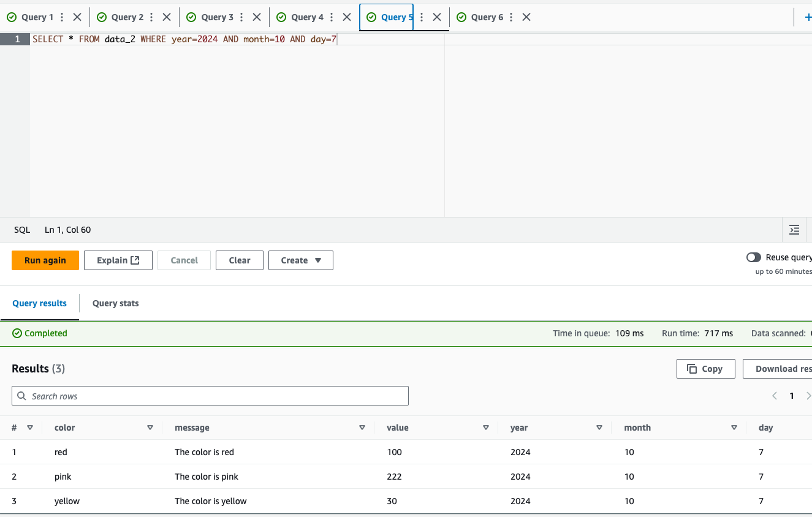This screenshot has width=812, height=517.
Task: Toggle Reuse query results switch
Action: point(754,257)
